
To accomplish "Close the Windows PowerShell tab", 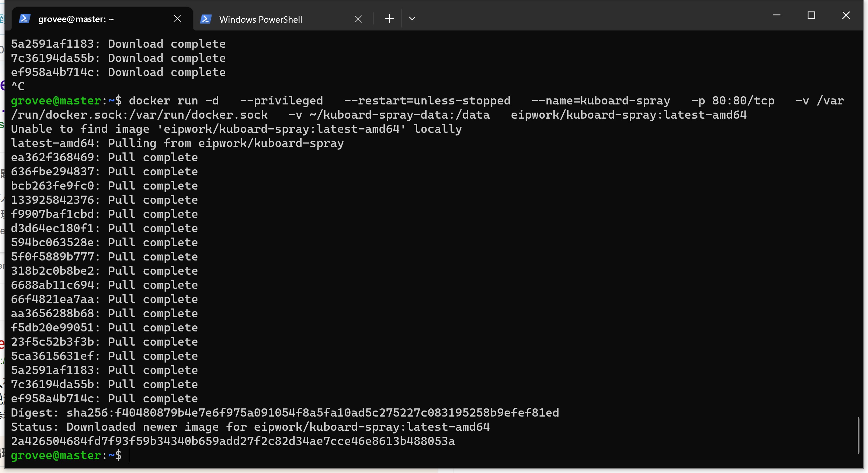I will tap(358, 19).
